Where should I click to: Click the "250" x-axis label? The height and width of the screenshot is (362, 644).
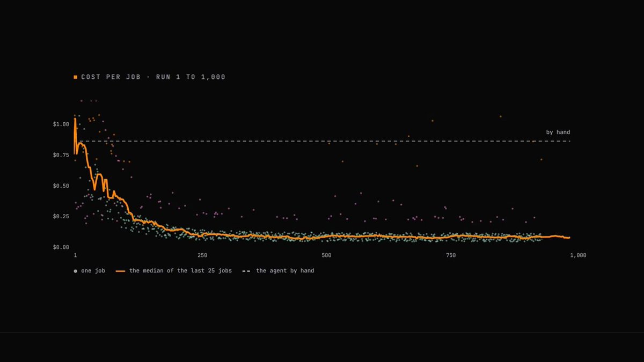202,255
